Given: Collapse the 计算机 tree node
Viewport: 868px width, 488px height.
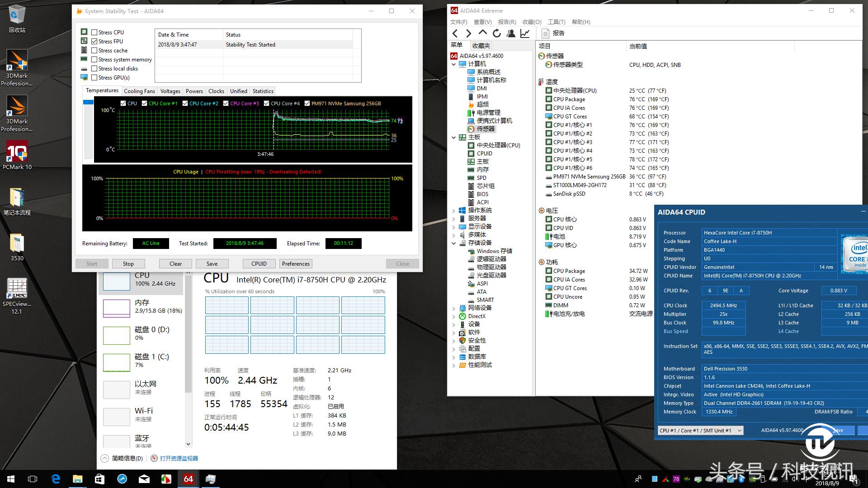Looking at the screenshot, I should click(454, 64).
